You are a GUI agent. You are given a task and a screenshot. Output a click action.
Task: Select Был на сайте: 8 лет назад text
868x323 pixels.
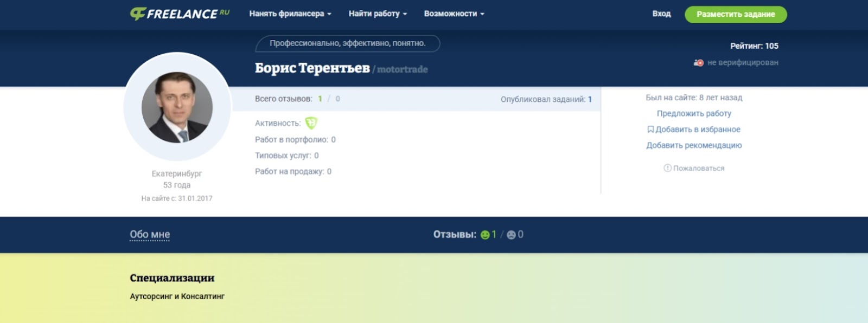click(x=694, y=98)
